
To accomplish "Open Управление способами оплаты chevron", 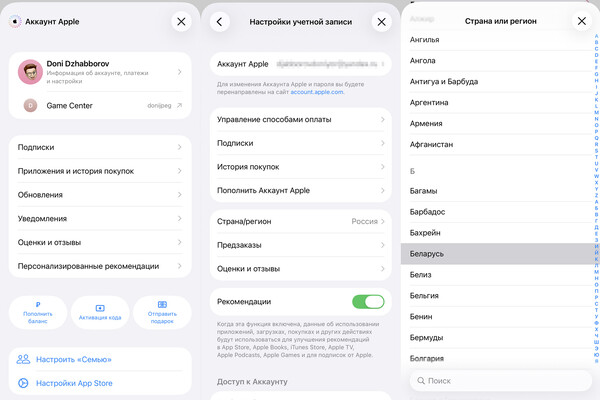I will tap(382, 119).
